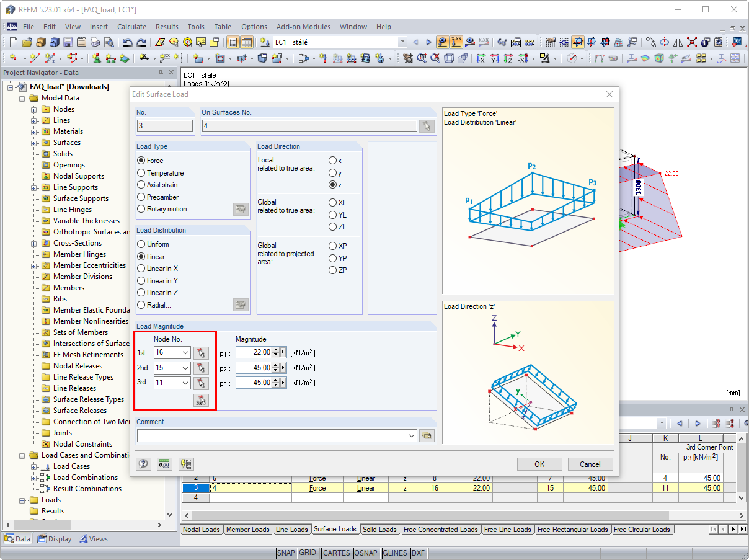749x560 pixels.
Task: Save the model using the Save toolbar icon
Action: [x=68, y=42]
